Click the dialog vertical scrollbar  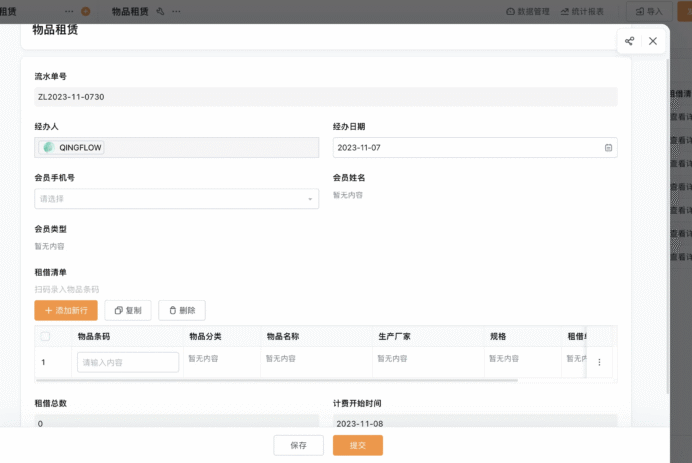click(668, 225)
